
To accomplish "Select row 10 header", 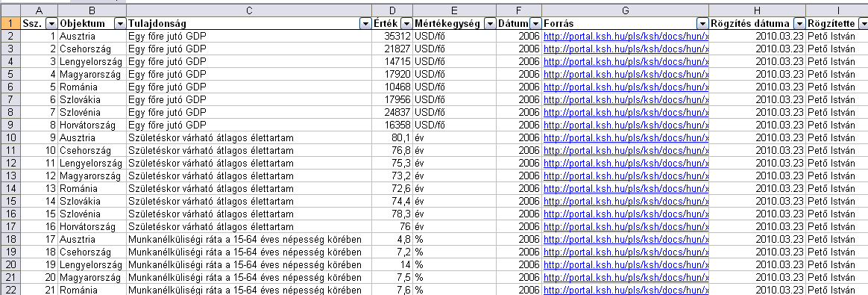I will (x=10, y=137).
